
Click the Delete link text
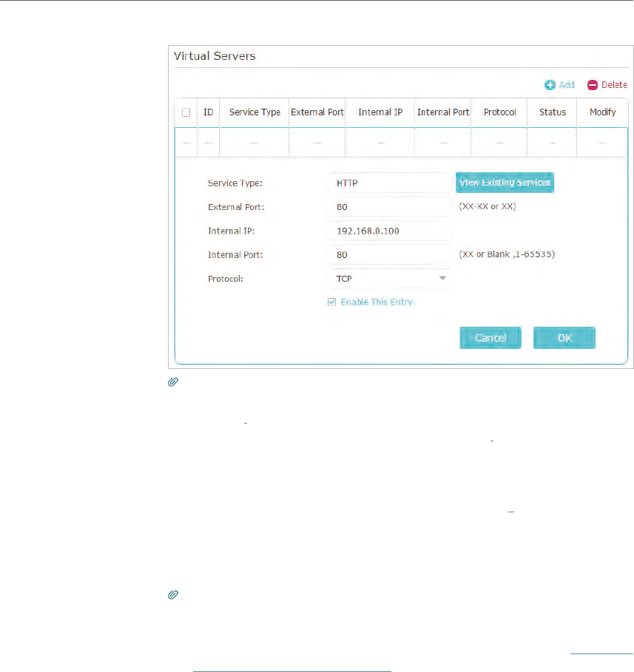click(x=614, y=85)
